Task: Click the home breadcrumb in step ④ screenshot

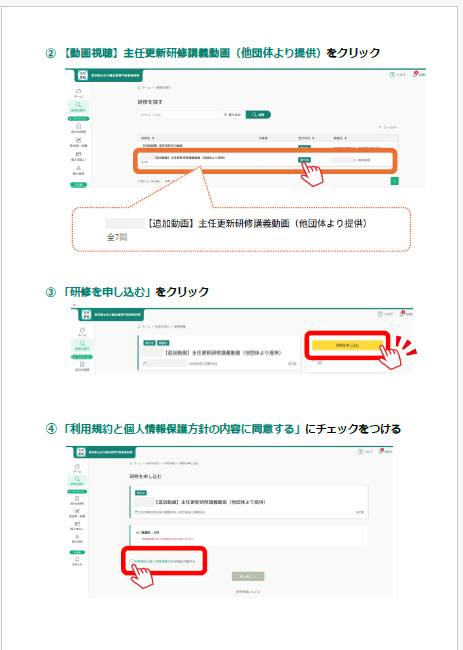Action: 135,463
